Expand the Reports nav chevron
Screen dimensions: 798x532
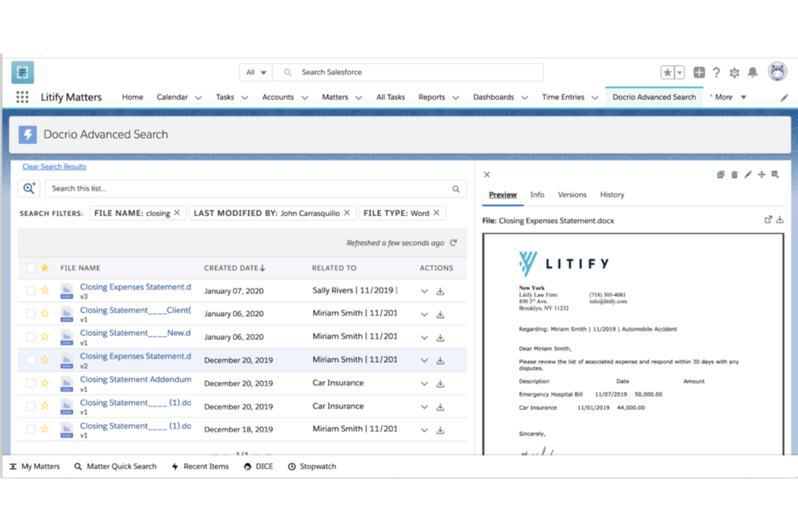pyautogui.click(x=456, y=98)
